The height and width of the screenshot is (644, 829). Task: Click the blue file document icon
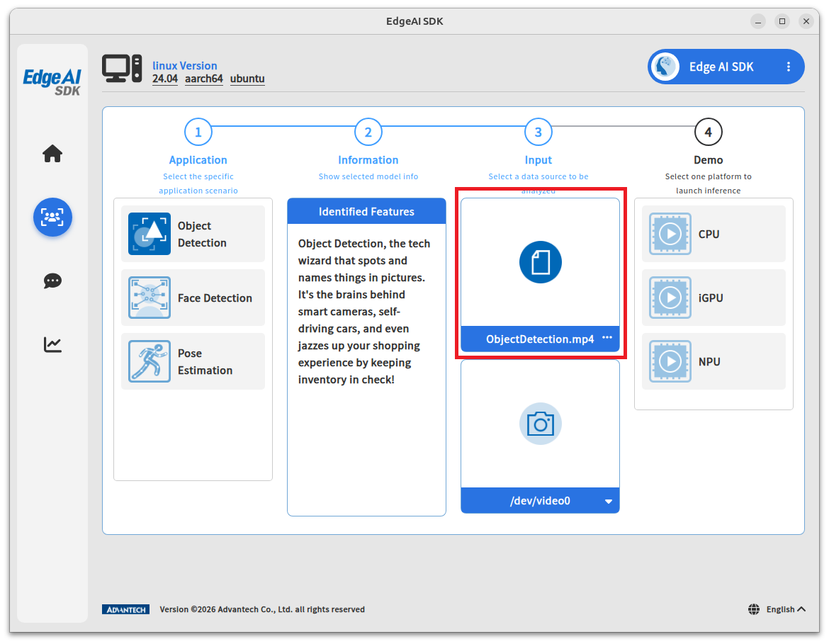(540, 262)
